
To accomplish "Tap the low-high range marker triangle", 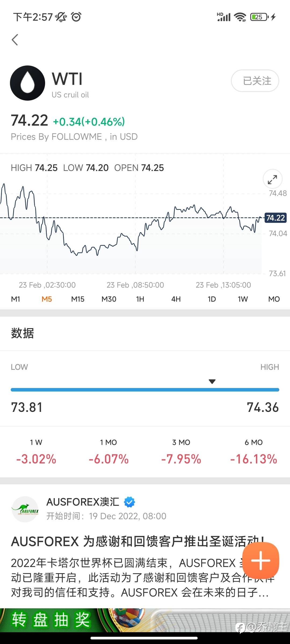I will (x=212, y=381).
